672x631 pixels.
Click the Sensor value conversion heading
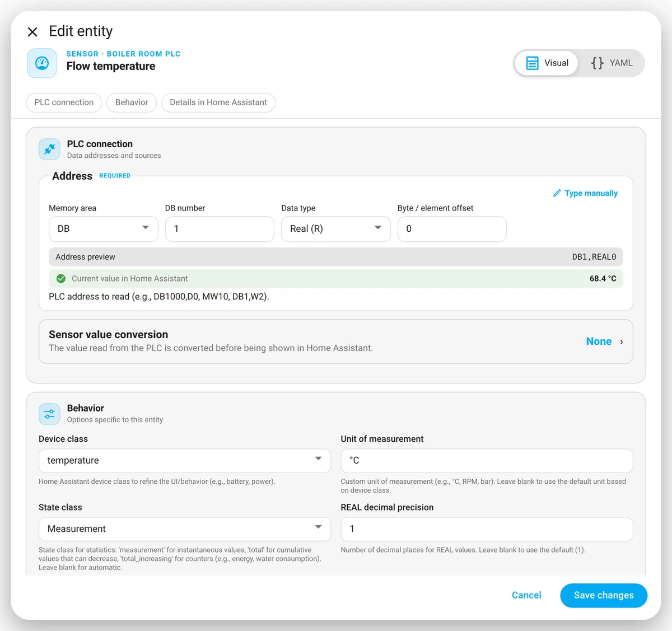tap(109, 334)
